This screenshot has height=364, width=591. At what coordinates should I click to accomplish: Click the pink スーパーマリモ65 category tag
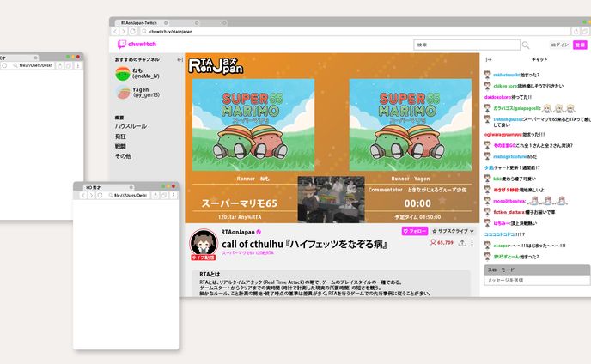click(247, 253)
